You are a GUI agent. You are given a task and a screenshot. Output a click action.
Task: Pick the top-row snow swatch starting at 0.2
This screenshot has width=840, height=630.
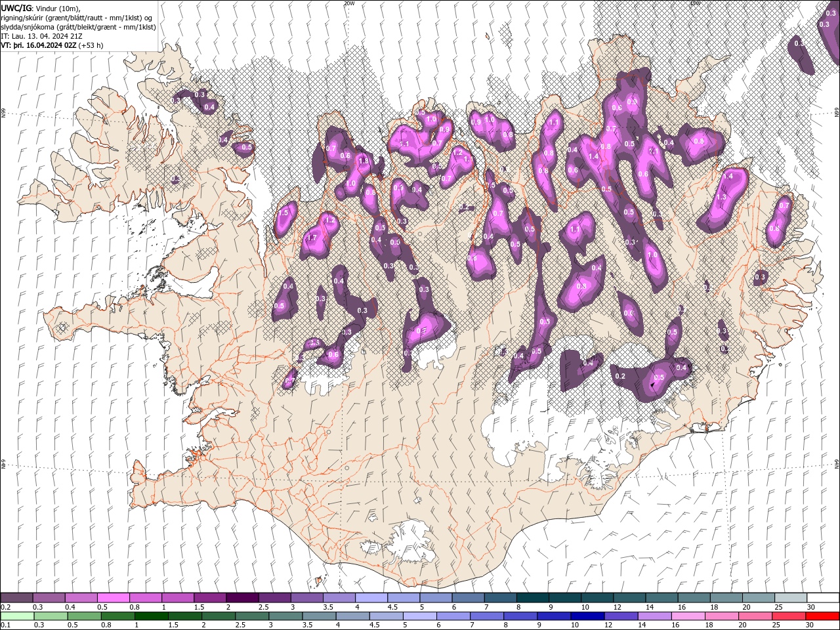(16, 598)
